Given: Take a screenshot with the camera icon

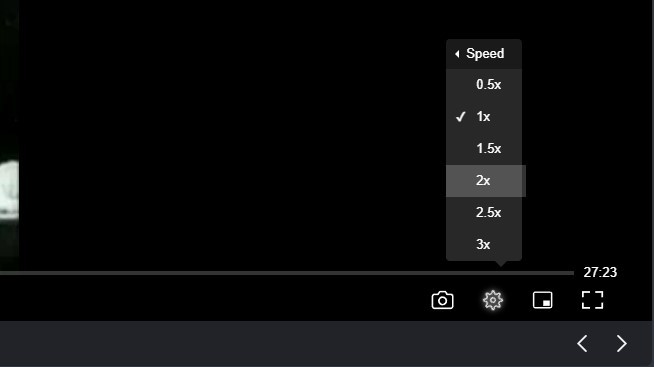Looking at the screenshot, I should 442,300.
